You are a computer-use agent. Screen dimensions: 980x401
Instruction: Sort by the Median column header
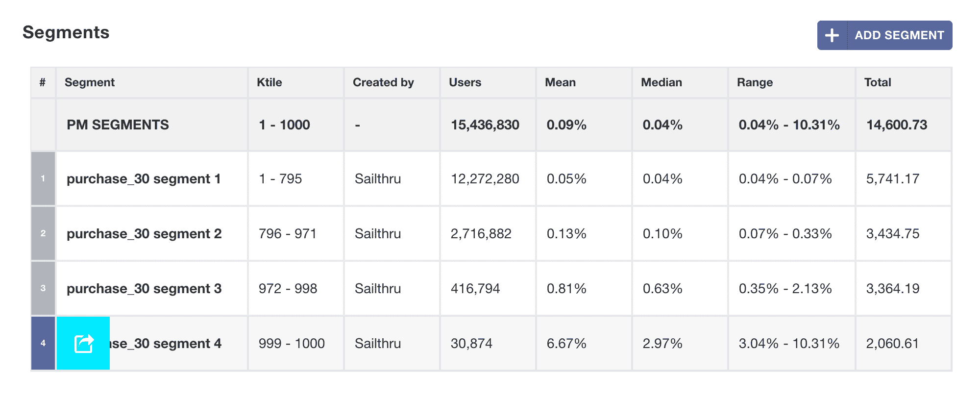(x=661, y=82)
